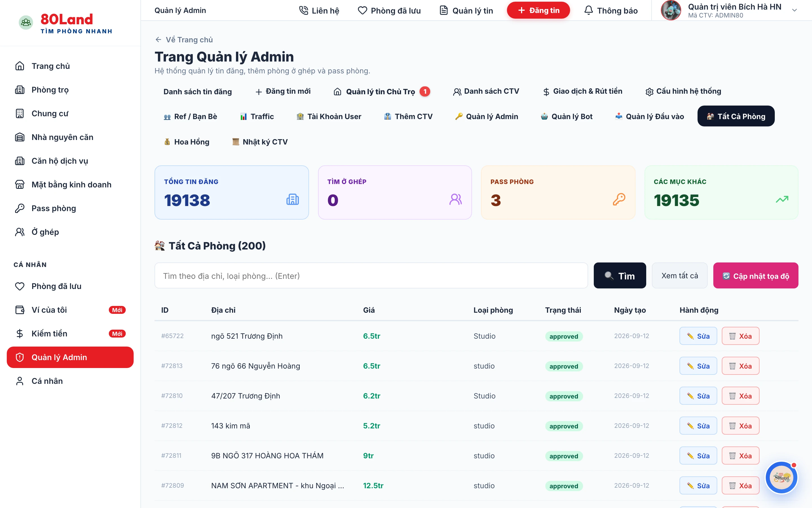Focus the address search input field
The width and height of the screenshot is (812, 508).
pyautogui.click(x=371, y=275)
